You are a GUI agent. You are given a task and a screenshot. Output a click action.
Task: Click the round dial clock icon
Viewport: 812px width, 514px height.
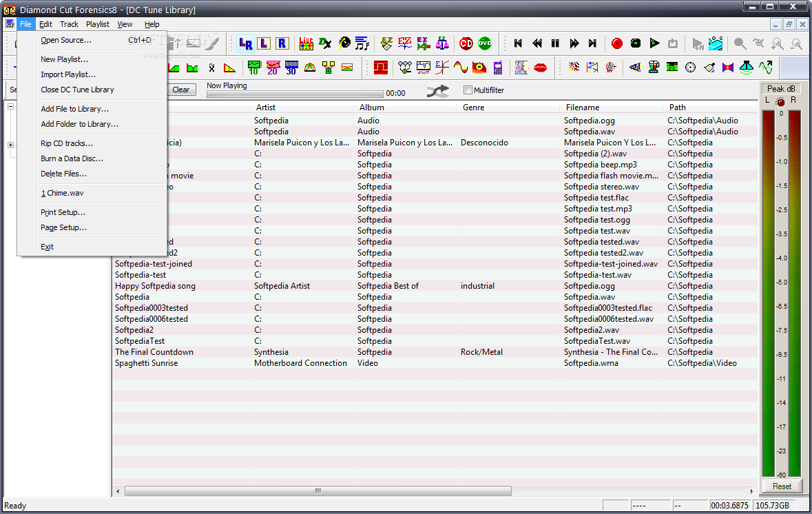[690, 68]
